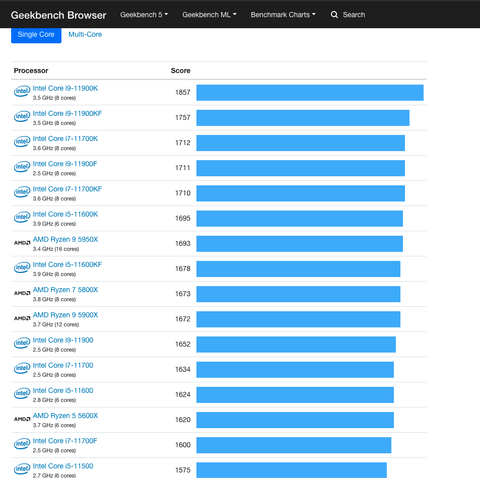Screen dimensions: 480x478
Task: Click the score value 1678
Action: 183,269
